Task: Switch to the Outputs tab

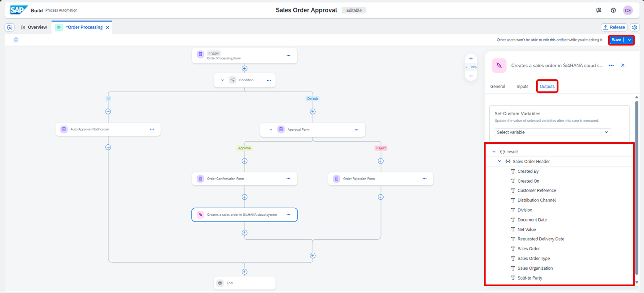Action: pyautogui.click(x=547, y=87)
